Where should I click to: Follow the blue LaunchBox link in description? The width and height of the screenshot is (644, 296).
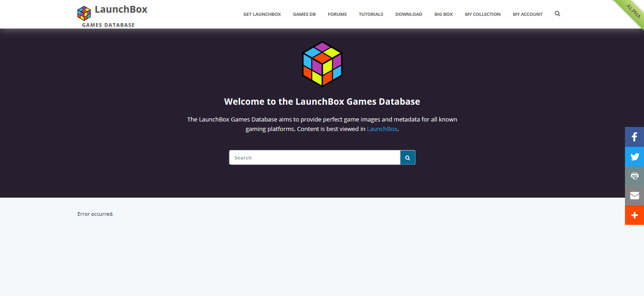[x=382, y=129]
